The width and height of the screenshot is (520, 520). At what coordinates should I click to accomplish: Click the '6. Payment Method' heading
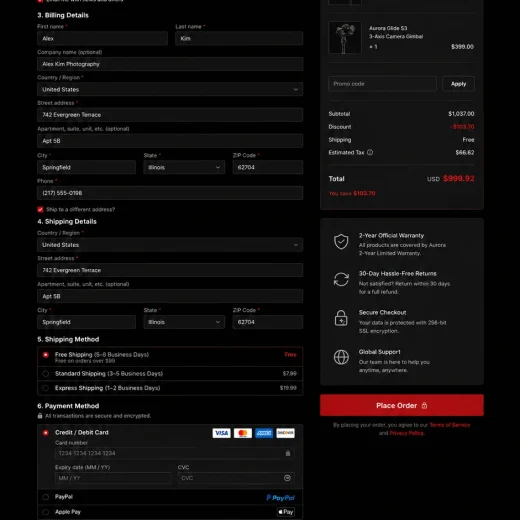68,406
